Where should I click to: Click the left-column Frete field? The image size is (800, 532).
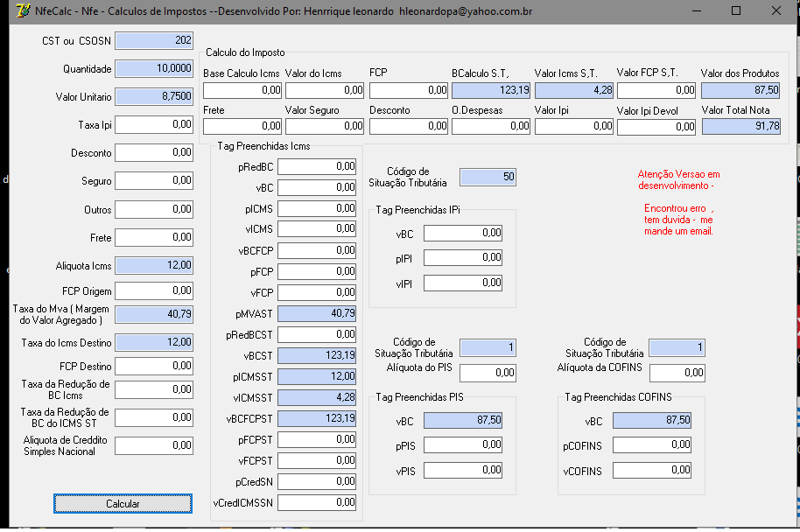pyautogui.click(x=154, y=238)
